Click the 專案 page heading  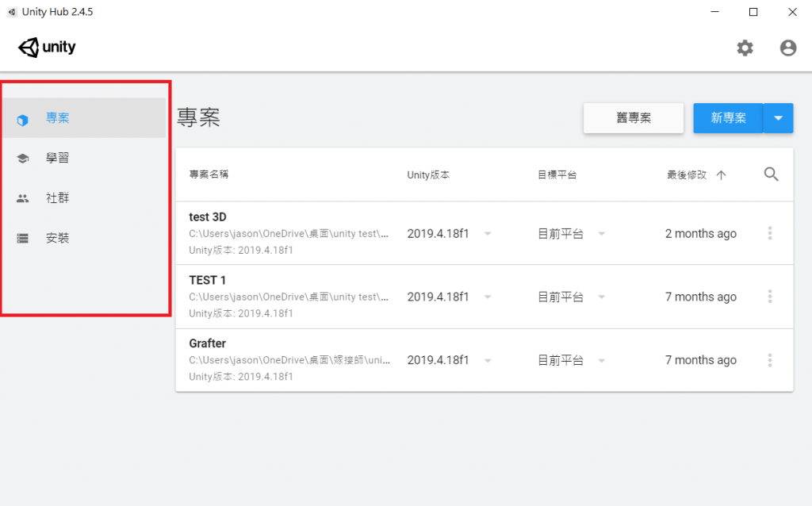(x=198, y=117)
